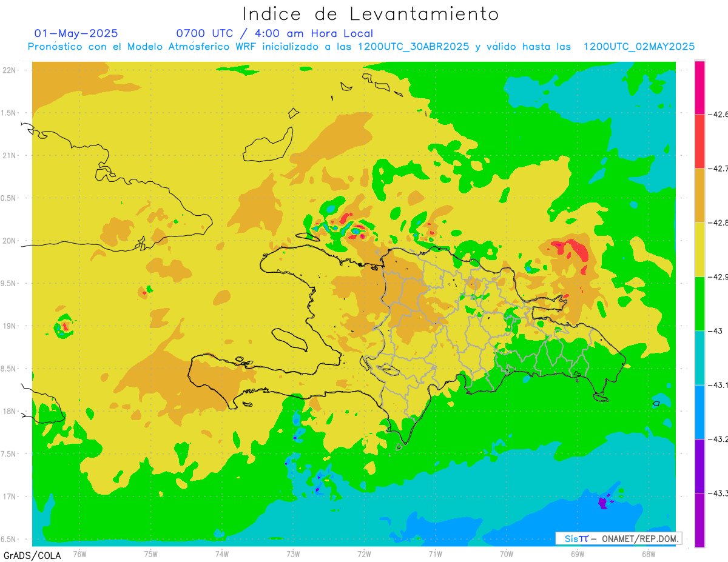Screen dimensions: 728x562
Task: Click the latitude label "8.5N"
Action: (9, 369)
